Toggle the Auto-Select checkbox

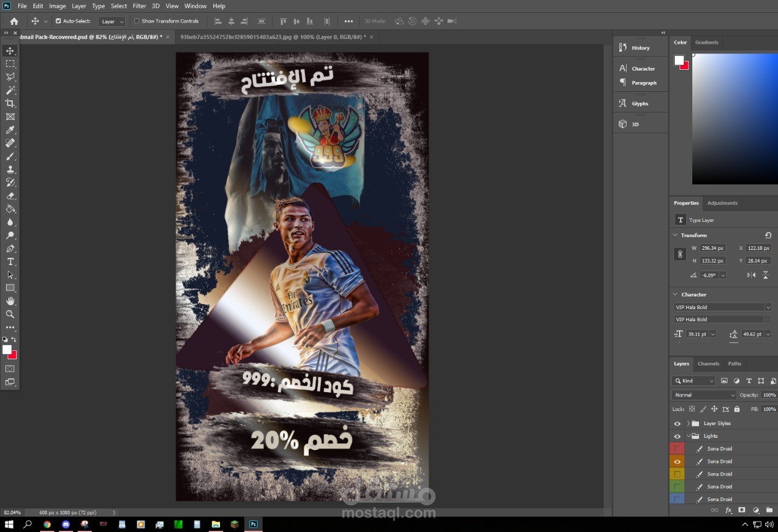pyautogui.click(x=58, y=21)
